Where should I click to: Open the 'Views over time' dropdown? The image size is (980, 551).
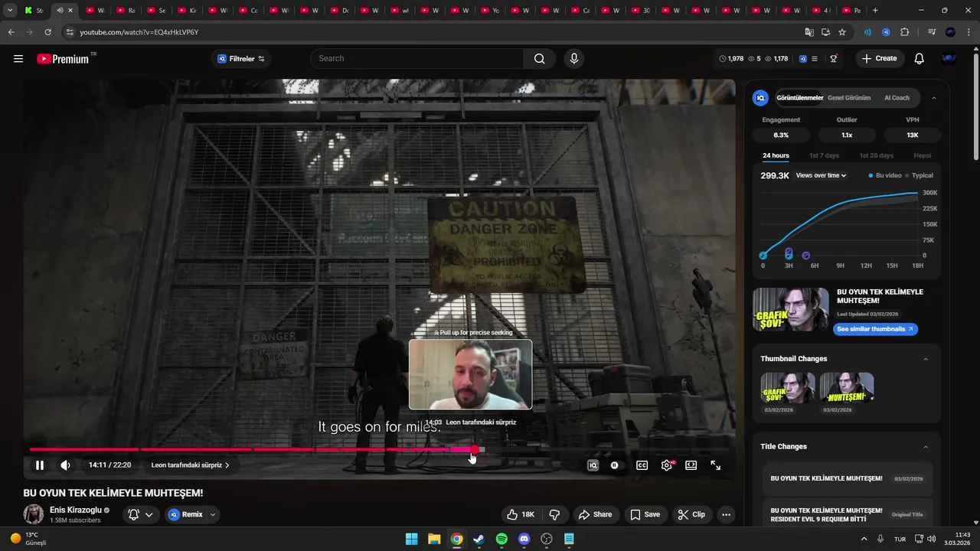[x=821, y=175]
